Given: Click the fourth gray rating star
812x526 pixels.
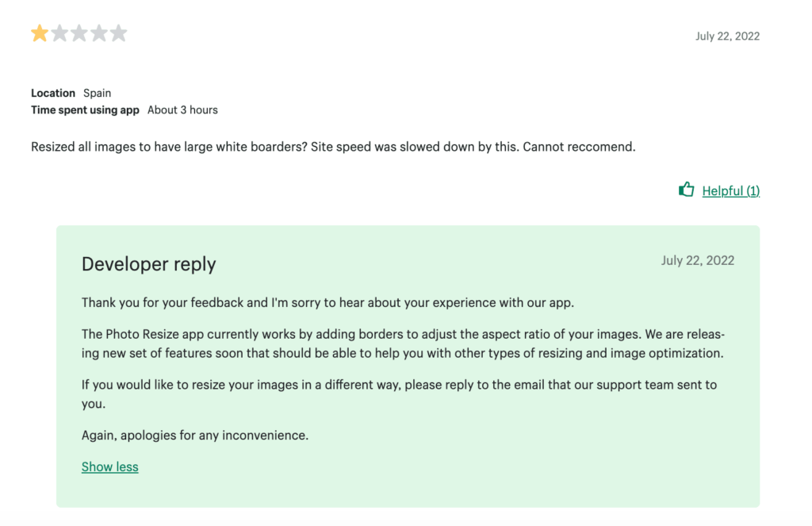Looking at the screenshot, I should (x=99, y=33).
